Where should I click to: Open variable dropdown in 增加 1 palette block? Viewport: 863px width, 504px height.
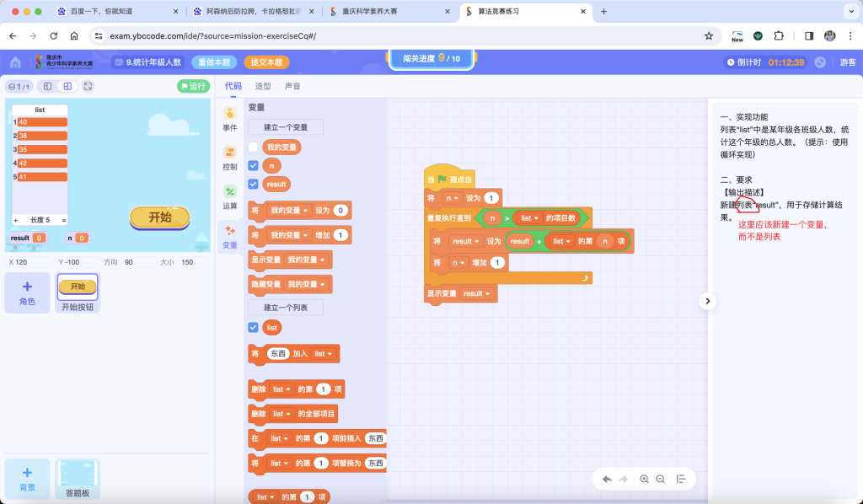(x=289, y=235)
